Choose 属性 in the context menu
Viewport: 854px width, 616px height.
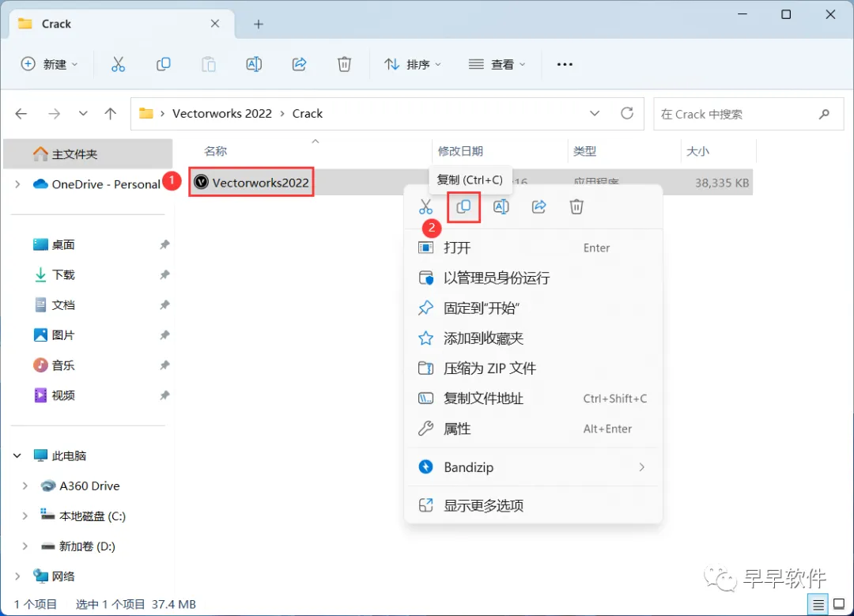pos(533,429)
